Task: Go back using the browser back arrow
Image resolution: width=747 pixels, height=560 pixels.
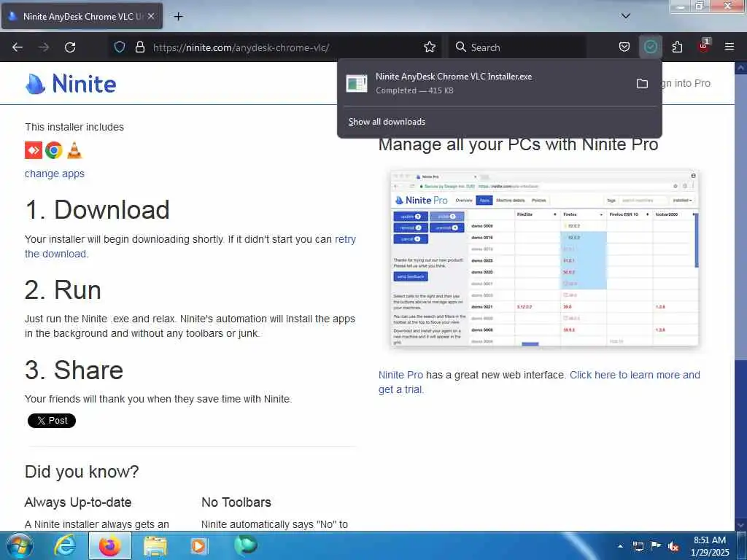Action: click(x=18, y=47)
